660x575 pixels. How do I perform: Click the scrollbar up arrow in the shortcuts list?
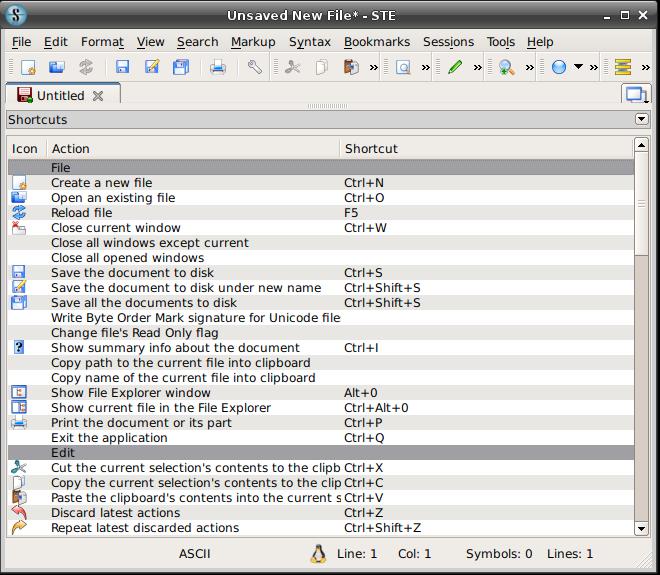[641, 145]
